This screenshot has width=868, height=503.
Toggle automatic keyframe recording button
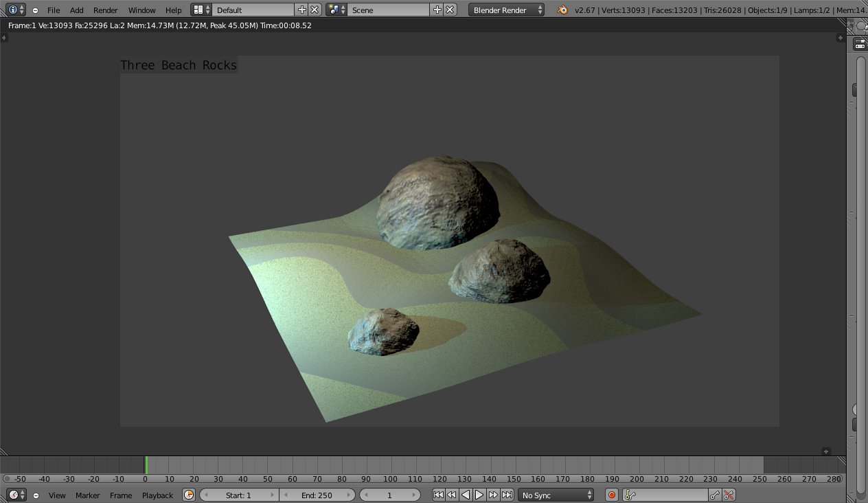[612, 495]
